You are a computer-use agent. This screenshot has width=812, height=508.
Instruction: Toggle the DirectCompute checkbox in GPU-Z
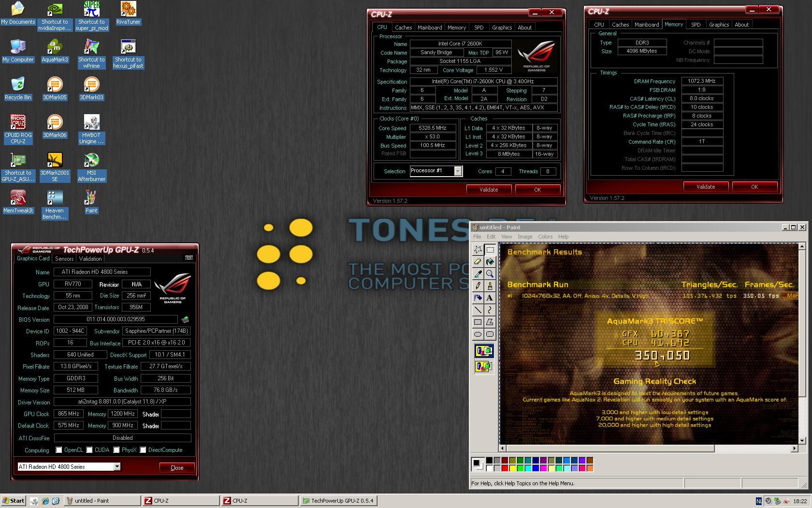tap(143, 450)
